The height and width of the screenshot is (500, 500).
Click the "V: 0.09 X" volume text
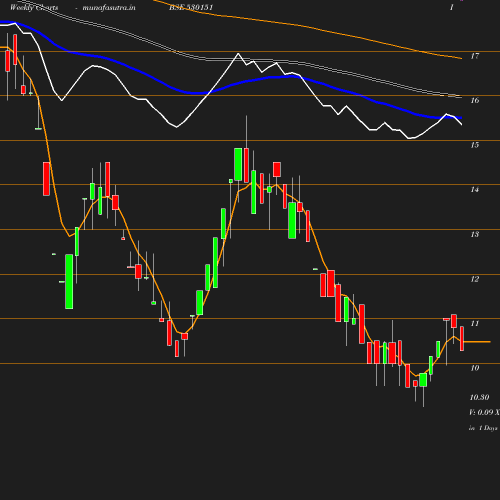click(484, 412)
